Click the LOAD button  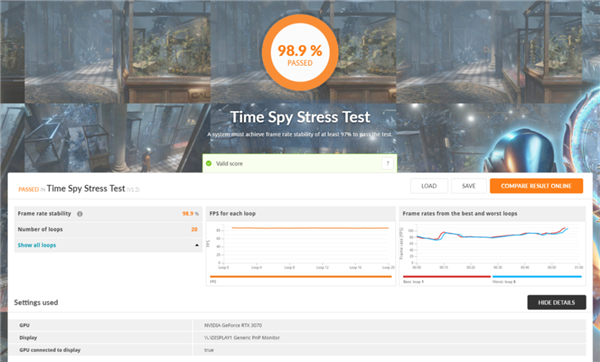[x=429, y=186]
